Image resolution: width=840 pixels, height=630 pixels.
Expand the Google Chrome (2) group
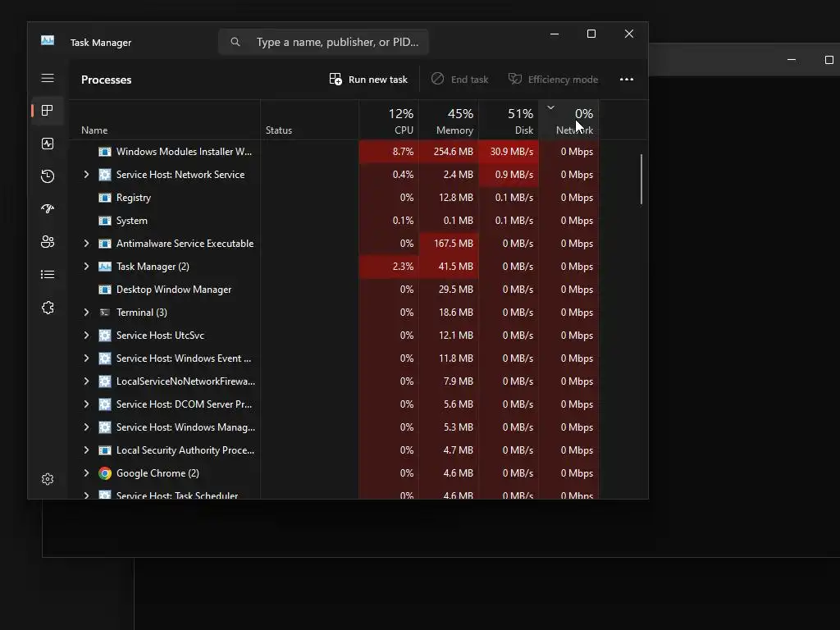[x=86, y=473]
